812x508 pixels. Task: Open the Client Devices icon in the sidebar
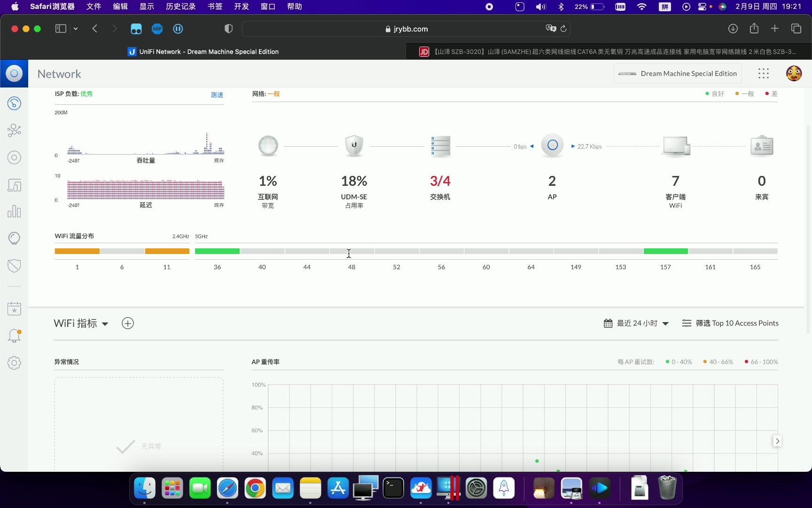pos(14,185)
